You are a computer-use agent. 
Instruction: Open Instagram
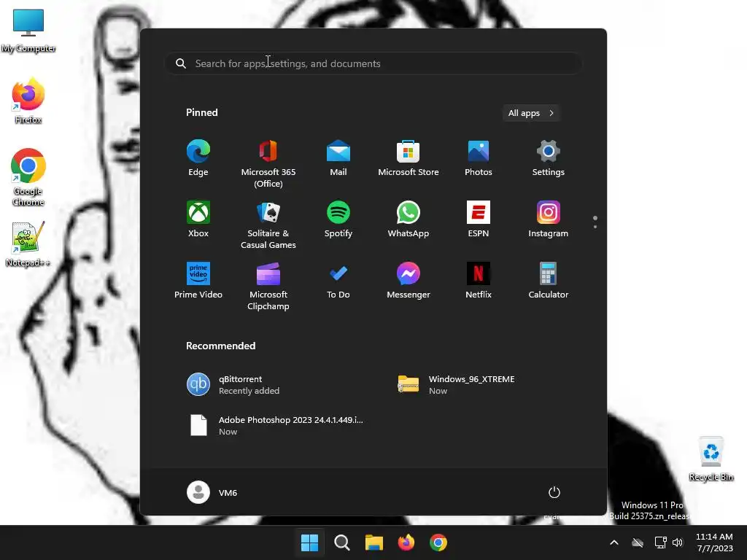[x=549, y=219]
